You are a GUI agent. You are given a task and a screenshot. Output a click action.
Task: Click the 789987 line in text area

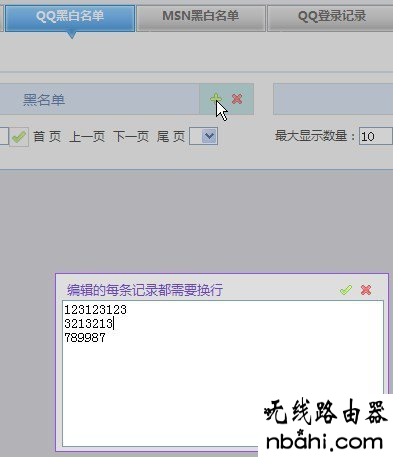[85, 338]
